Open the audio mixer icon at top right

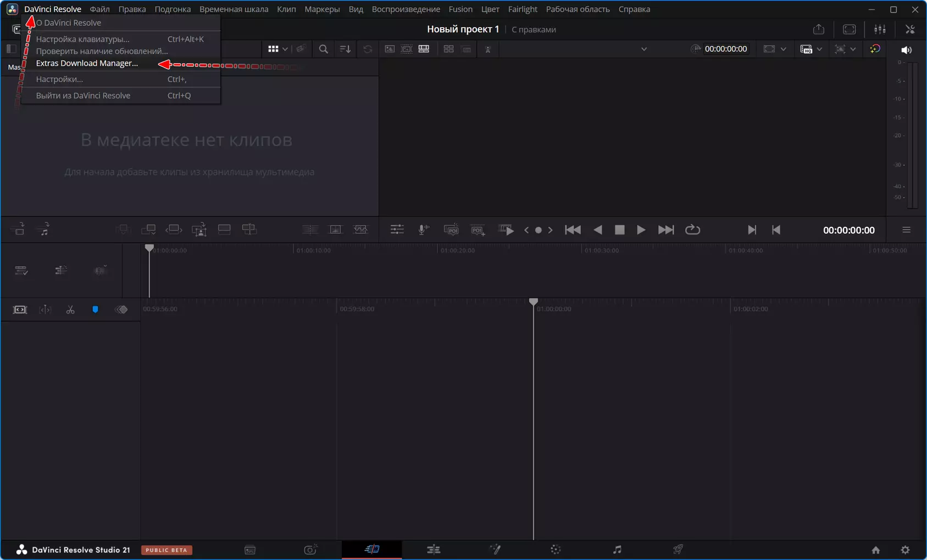pos(880,29)
